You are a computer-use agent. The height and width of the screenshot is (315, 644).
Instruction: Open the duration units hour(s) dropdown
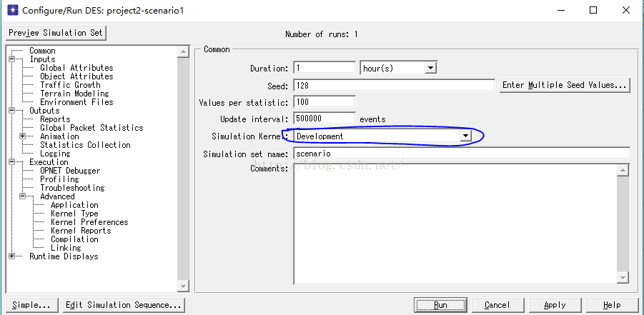[x=430, y=68]
